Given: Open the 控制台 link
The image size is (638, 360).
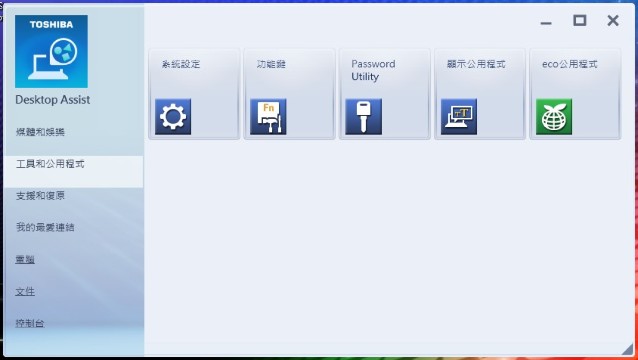Looking at the screenshot, I should (30, 323).
